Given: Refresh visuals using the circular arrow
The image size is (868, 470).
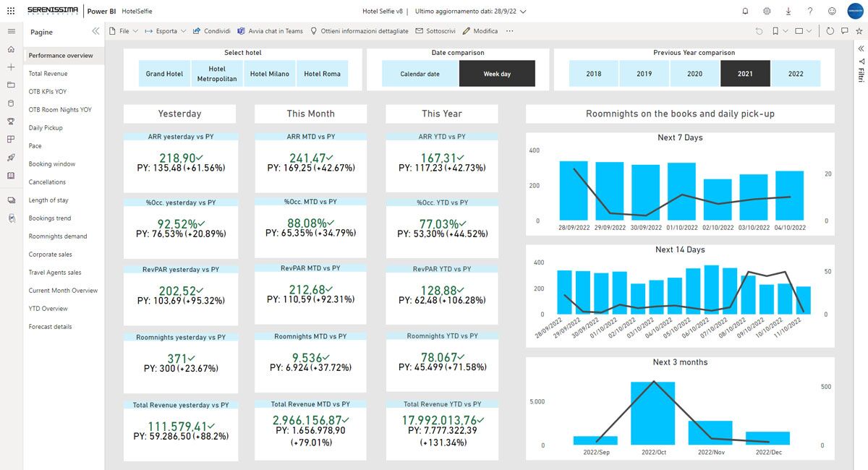Looking at the screenshot, I should [x=830, y=31].
